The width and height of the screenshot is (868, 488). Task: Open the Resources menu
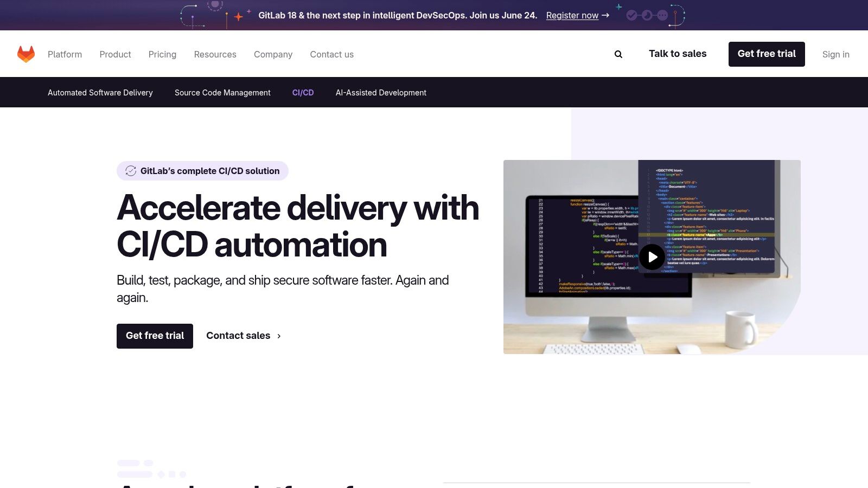click(x=215, y=54)
